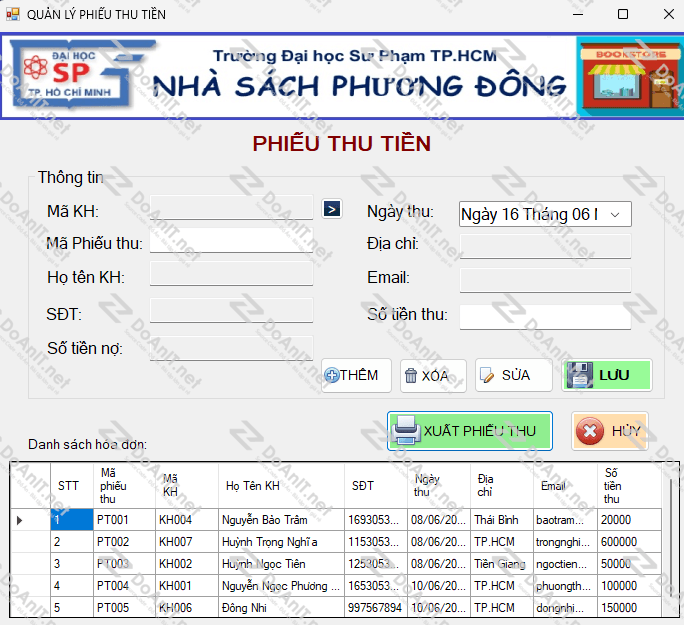Click the HỦY cancel button
This screenshot has width=684, height=625.
[x=610, y=431]
